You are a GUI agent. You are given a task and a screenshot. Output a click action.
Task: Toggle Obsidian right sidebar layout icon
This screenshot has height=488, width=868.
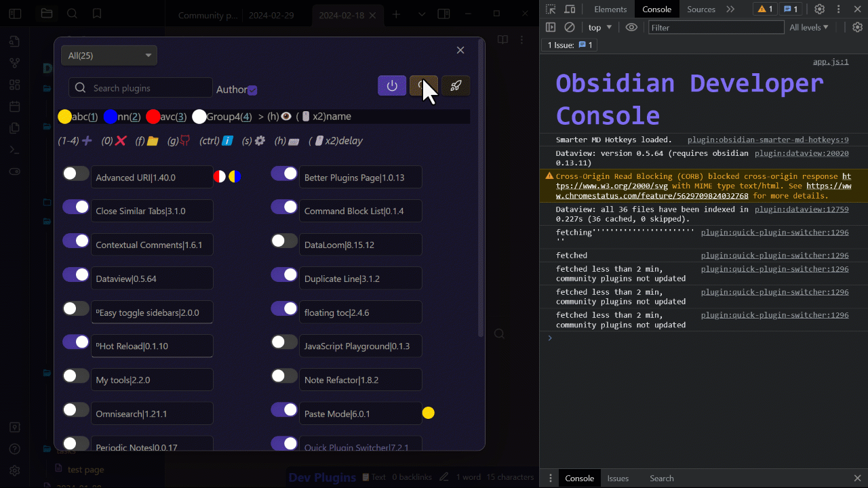(443, 14)
